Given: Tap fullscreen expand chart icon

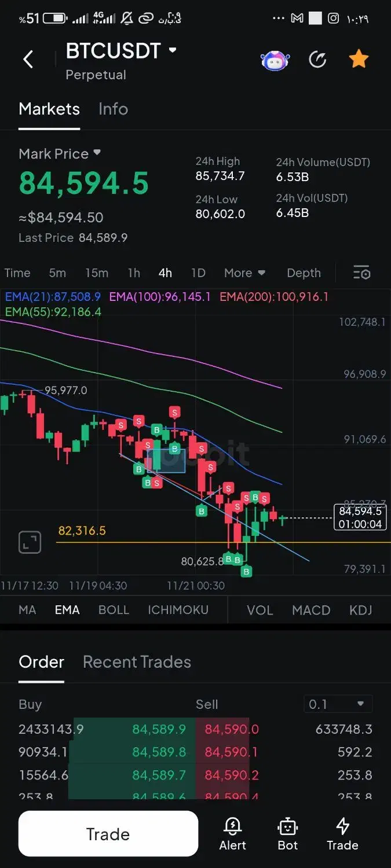Looking at the screenshot, I should pos(30,542).
